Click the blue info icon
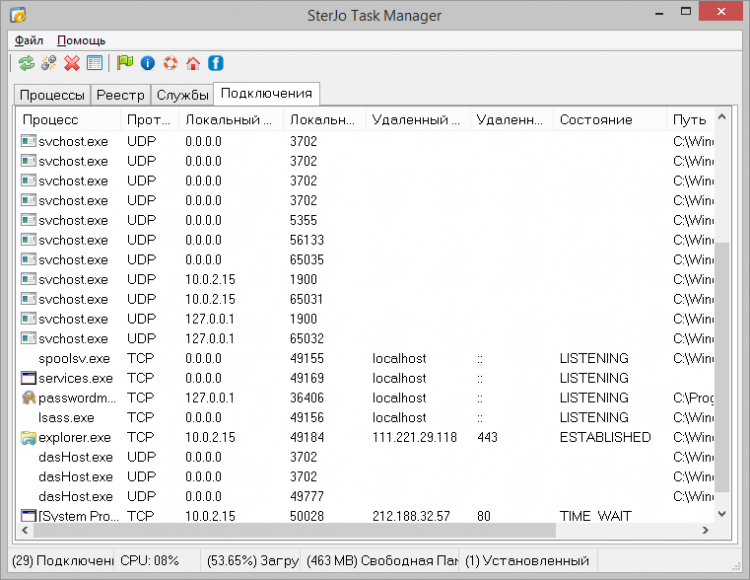 [x=147, y=63]
